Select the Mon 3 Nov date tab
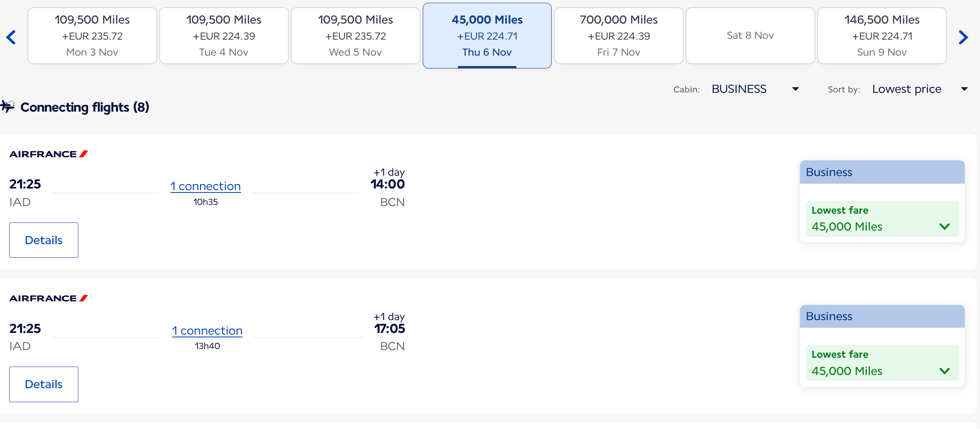980x429 pixels. (92, 36)
